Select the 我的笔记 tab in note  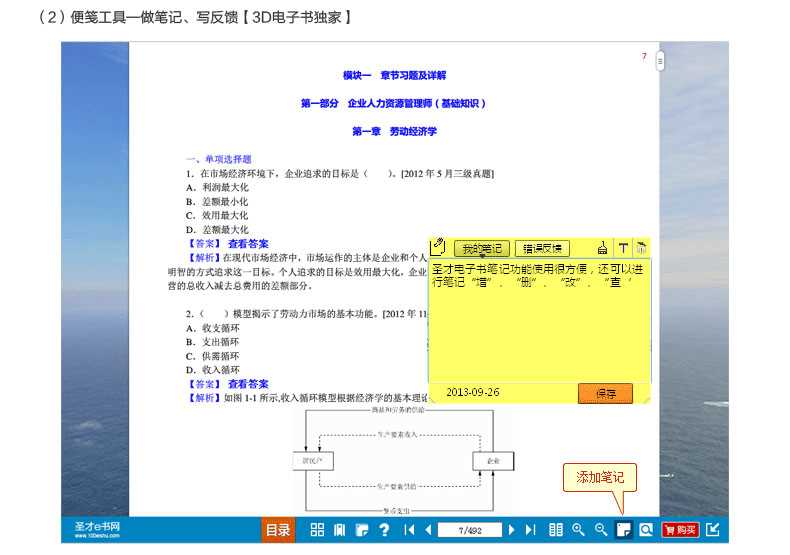(x=481, y=248)
